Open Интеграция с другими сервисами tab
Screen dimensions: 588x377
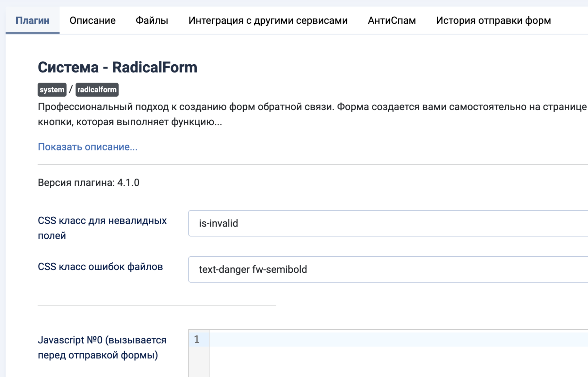coord(268,21)
